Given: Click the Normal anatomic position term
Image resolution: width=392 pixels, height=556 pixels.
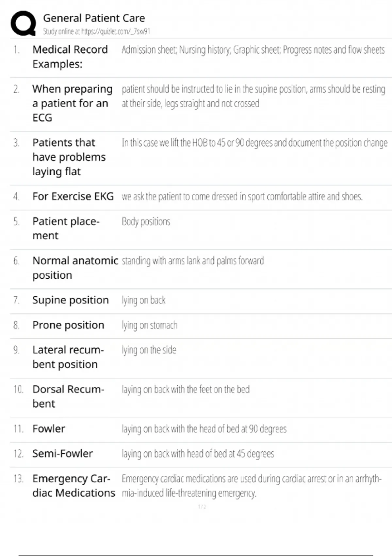Looking at the screenshot, I should (75, 268).
